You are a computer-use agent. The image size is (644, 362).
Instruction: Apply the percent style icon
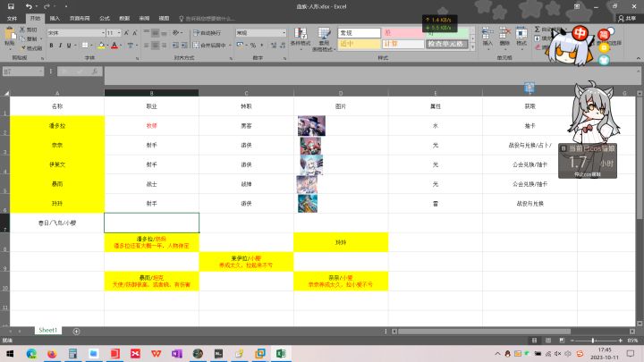point(253,46)
